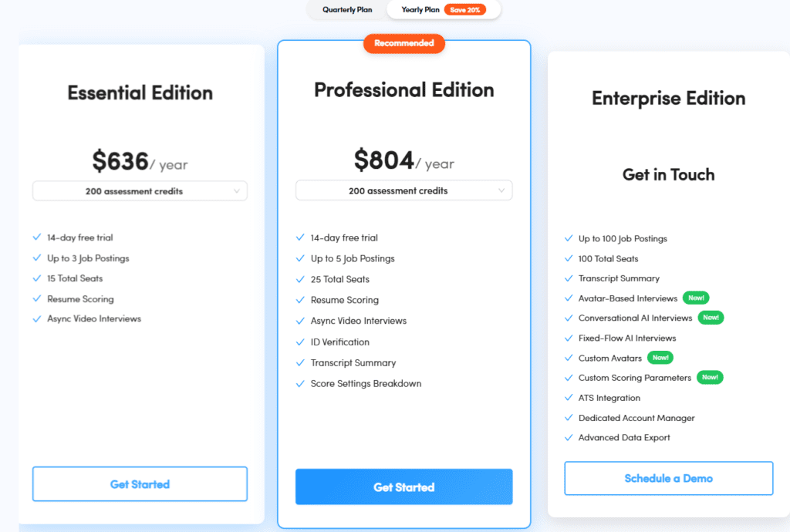Image resolution: width=790 pixels, height=532 pixels.
Task: Click the Now! badge beside Conversational AI Interviews
Action: [x=710, y=317]
